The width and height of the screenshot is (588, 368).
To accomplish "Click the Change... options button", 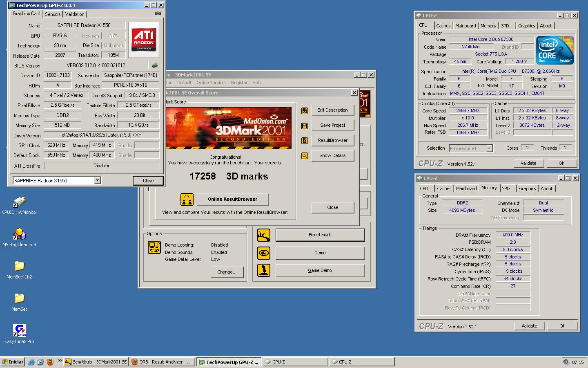I will pos(227,272).
